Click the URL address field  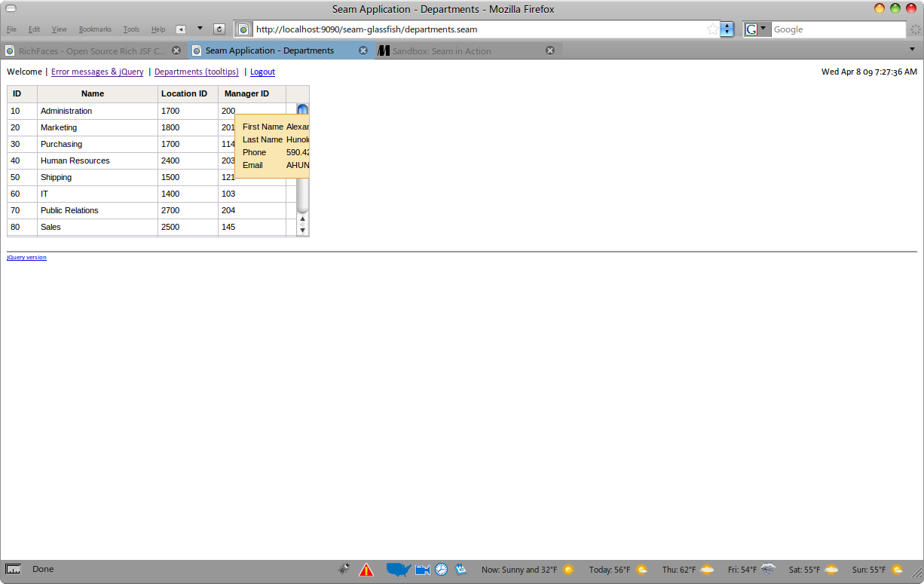click(x=479, y=29)
